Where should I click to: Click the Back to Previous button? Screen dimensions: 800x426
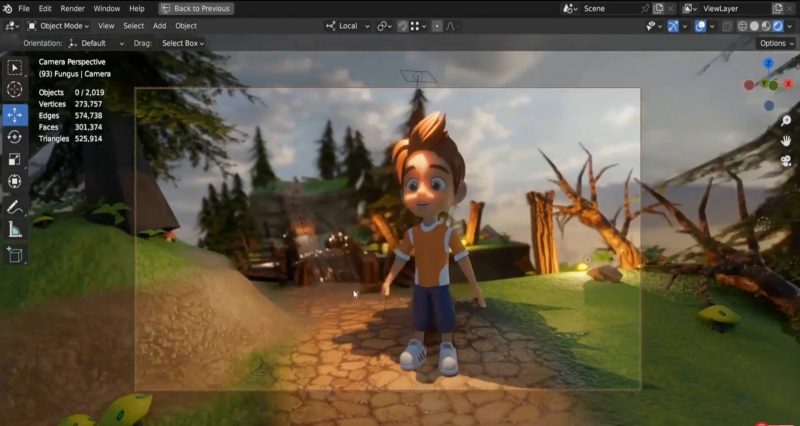(196, 9)
